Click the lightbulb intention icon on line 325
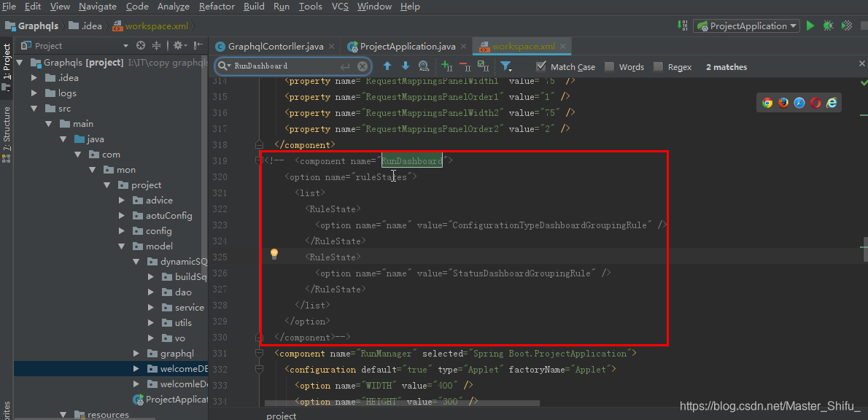Screen dimensions: 868x420 274,254
